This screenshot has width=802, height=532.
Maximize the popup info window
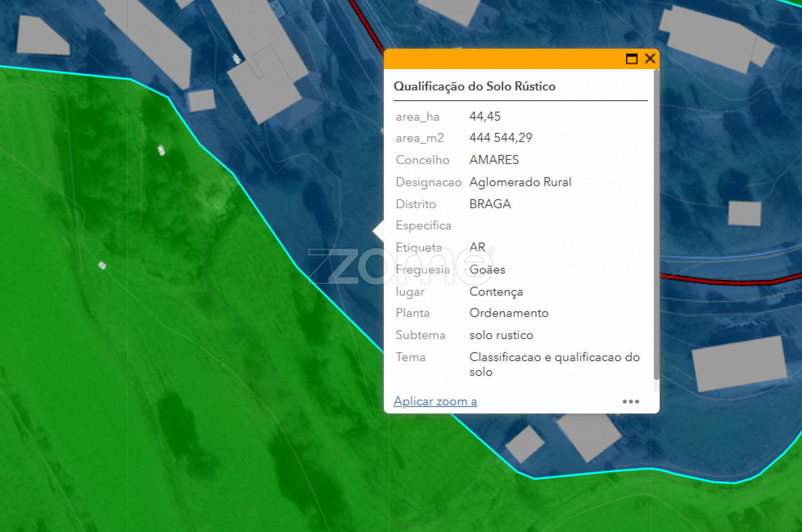[x=632, y=59]
